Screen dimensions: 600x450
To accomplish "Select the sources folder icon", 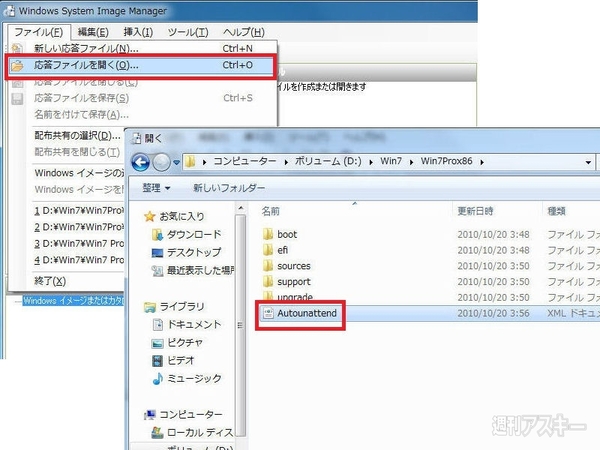I will point(268,266).
